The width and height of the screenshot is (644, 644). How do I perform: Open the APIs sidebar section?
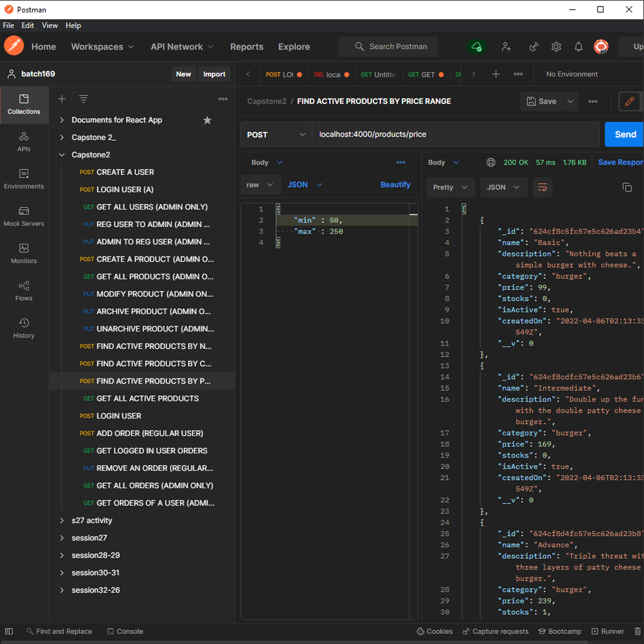[x=24, y=142]
